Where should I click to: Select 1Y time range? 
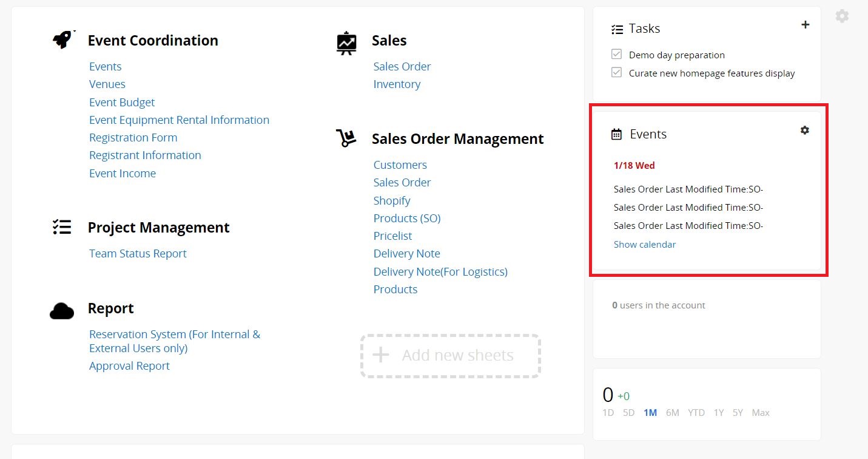[719, 413]
